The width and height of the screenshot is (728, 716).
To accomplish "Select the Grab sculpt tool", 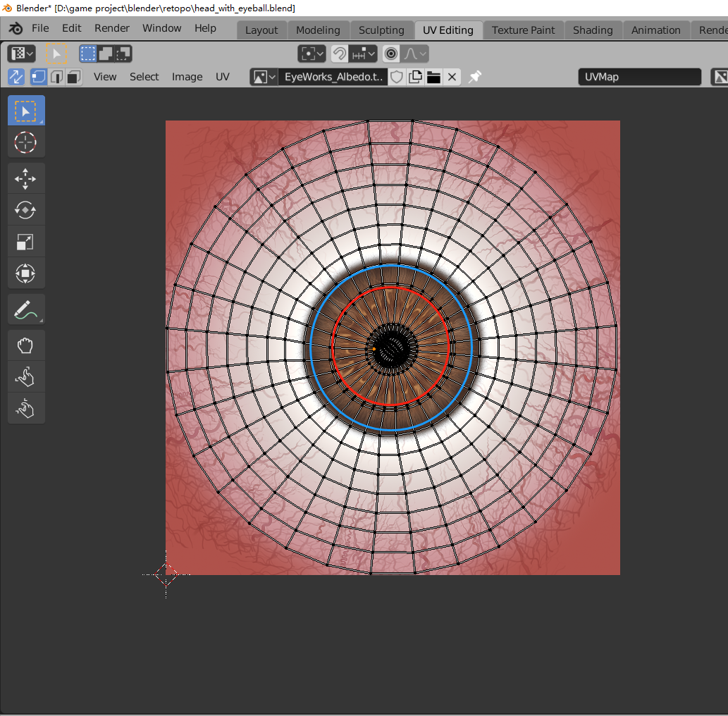I will coord(25,345).
